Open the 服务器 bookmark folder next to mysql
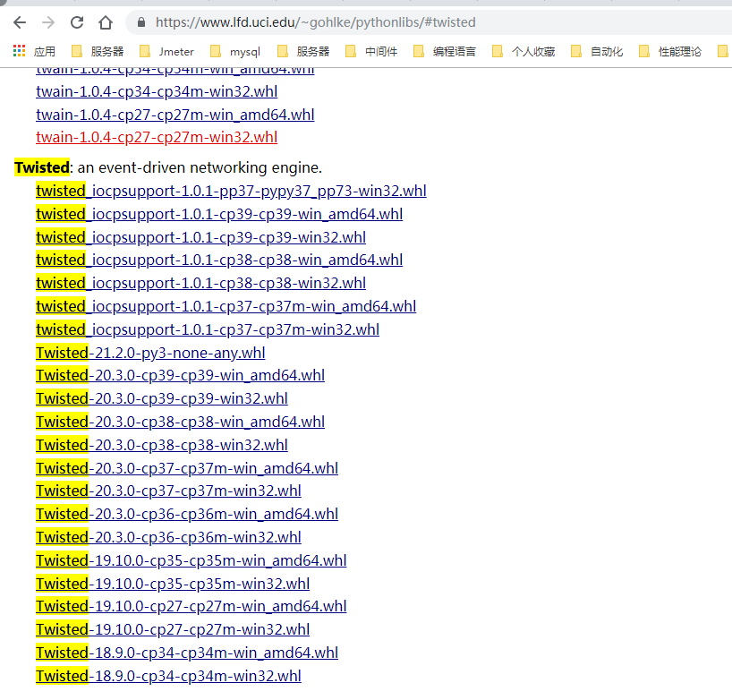 (303, 51)
